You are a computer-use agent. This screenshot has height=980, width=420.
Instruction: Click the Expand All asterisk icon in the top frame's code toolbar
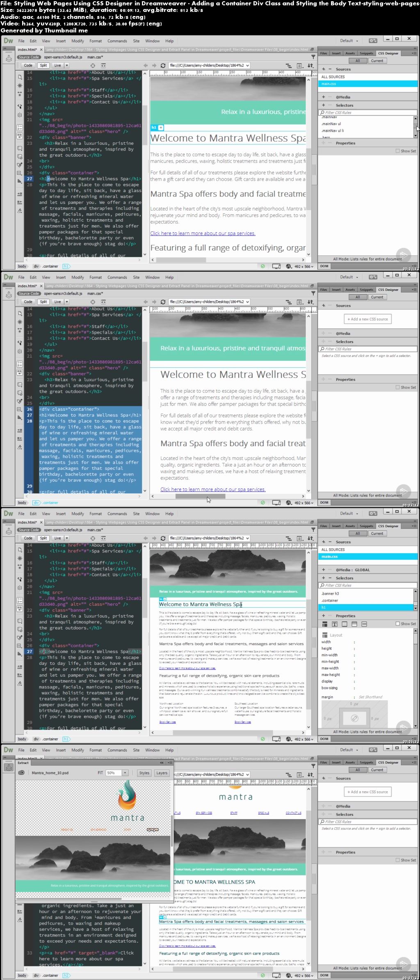(x=20, y=85)
